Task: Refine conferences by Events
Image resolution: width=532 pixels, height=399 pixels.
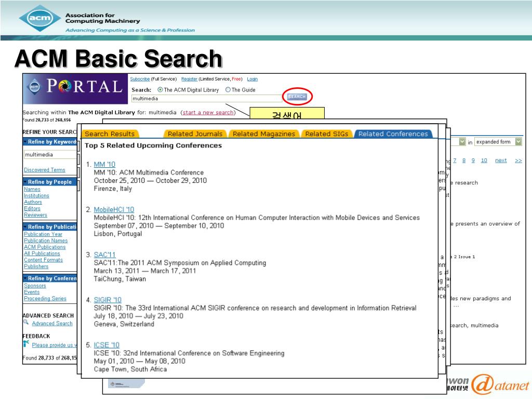Action: point(32,292)
